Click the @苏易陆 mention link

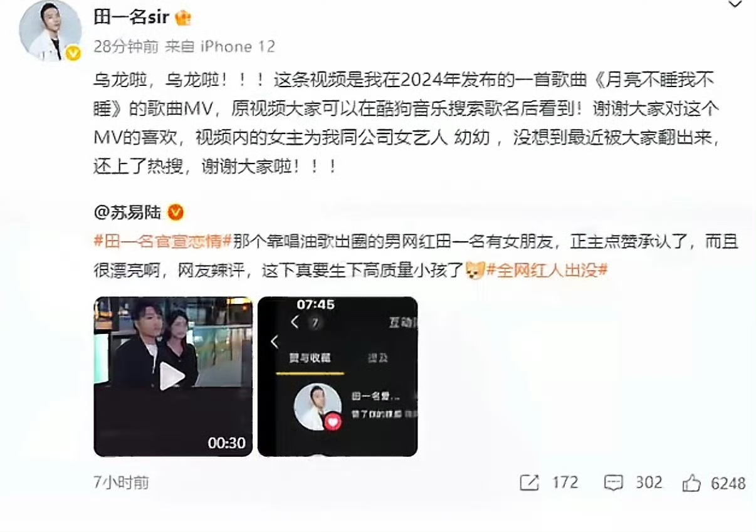click(x=127, y=212)
